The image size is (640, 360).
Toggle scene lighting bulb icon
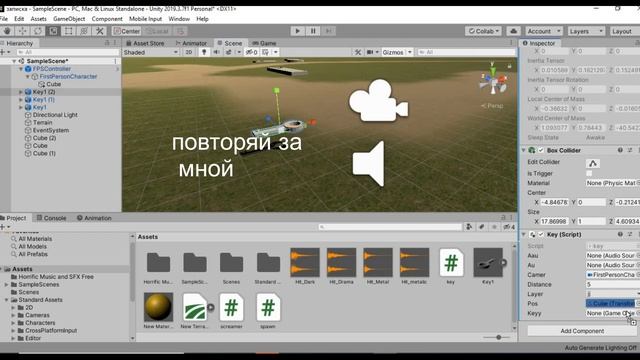pos(204,52)
